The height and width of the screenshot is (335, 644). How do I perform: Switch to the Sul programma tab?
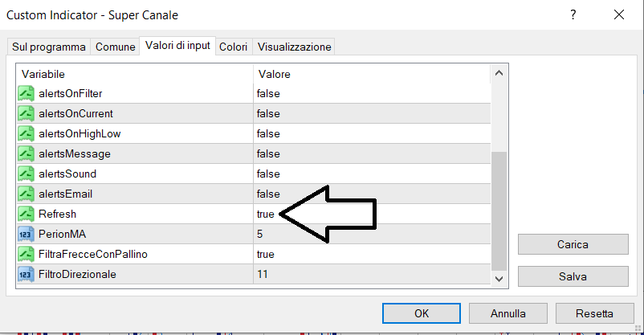[x=48, y=47]
